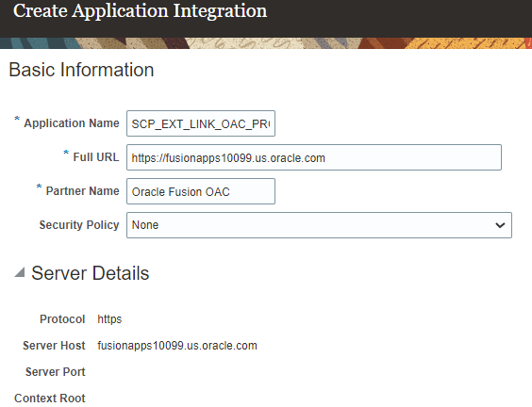Click the Application Name label
Viewport: 532px width, 407px height.
tap(72, 123)
